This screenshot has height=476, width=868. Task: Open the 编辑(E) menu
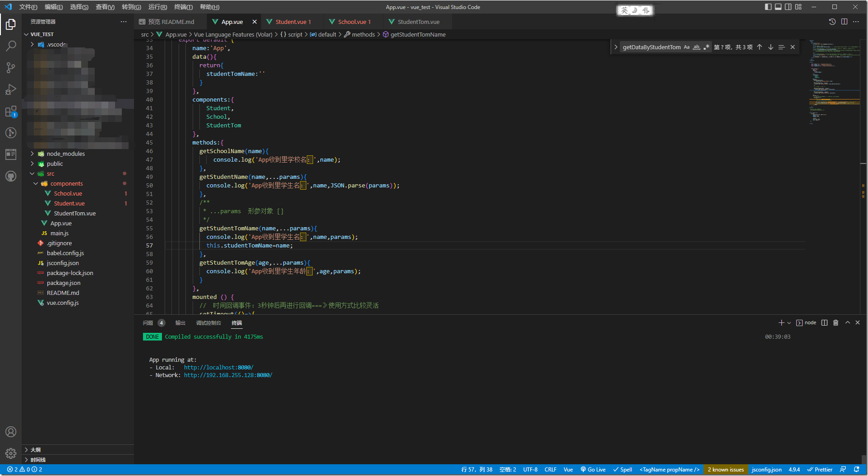point(54,7)
